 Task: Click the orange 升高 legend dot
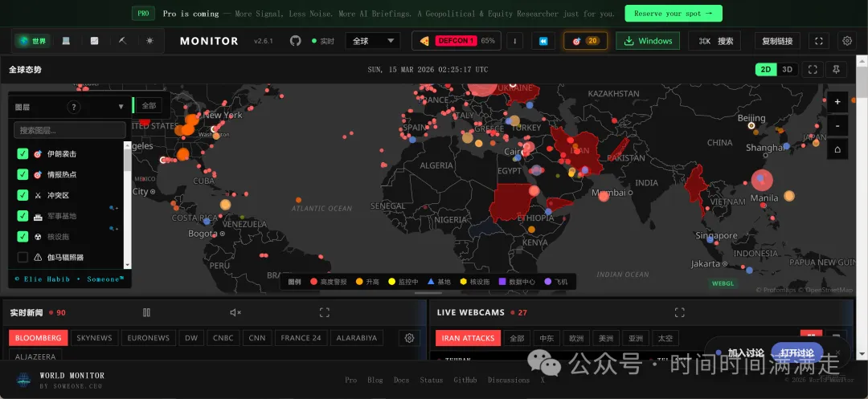coord(359,281)
